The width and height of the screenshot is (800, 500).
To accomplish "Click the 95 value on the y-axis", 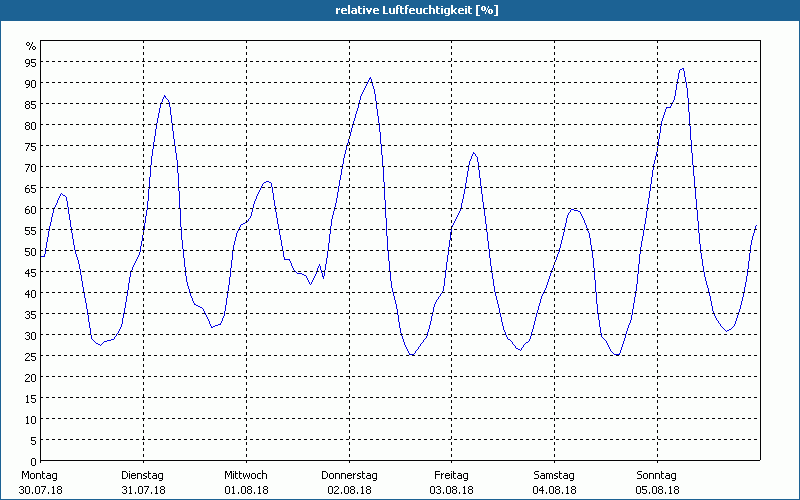I will (30, 62).
